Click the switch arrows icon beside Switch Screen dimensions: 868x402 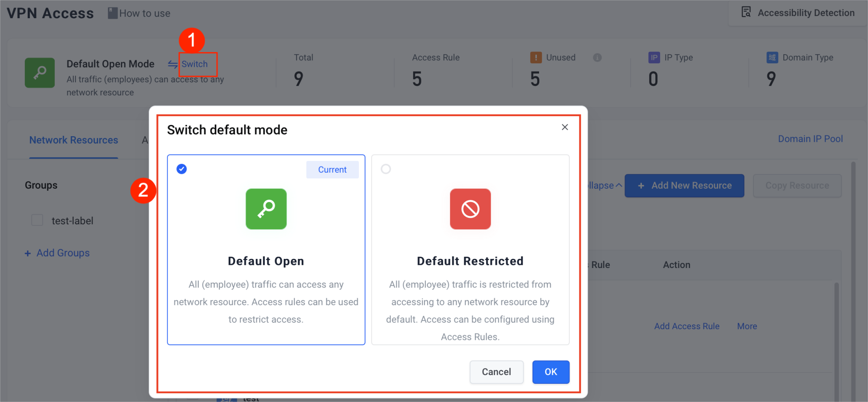pos(173,64)
